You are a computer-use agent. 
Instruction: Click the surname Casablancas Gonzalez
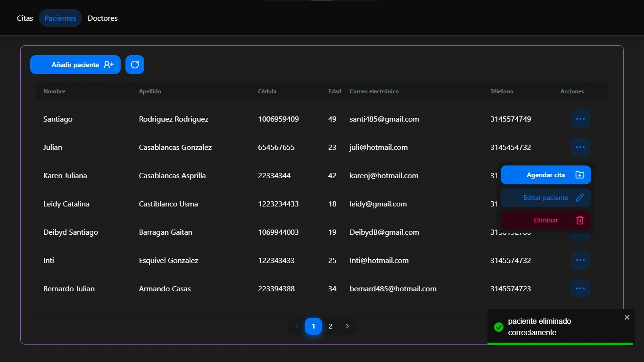click(175, 147)
